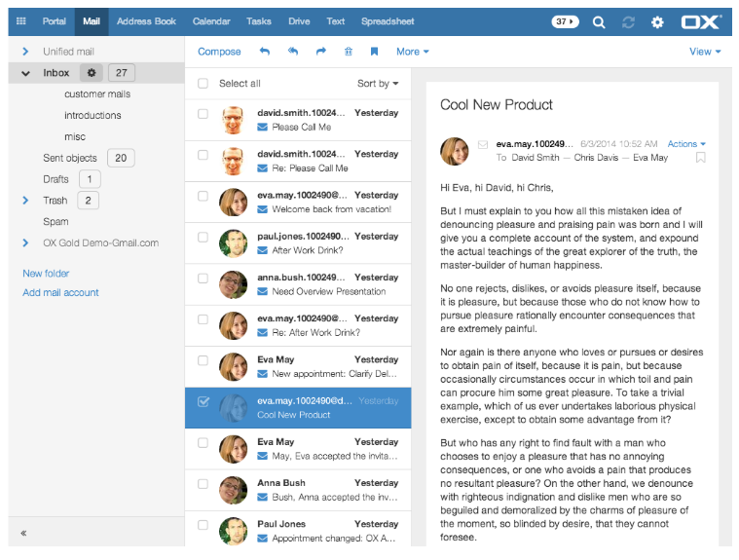Check the box for Welcome back from vacation!
This screenshot has height=560, width=739.
click(203, 196)
